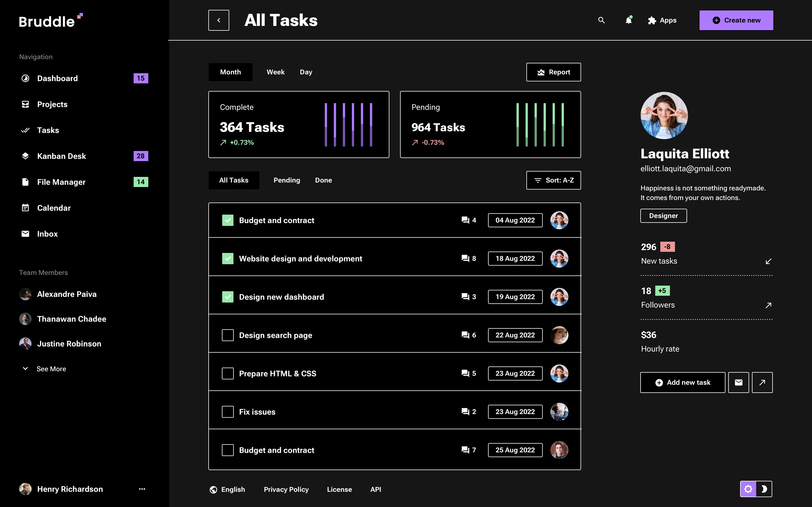Click the arrow icon next to Followers
This screenshot has height=507, width=812.
coord(768,305)
